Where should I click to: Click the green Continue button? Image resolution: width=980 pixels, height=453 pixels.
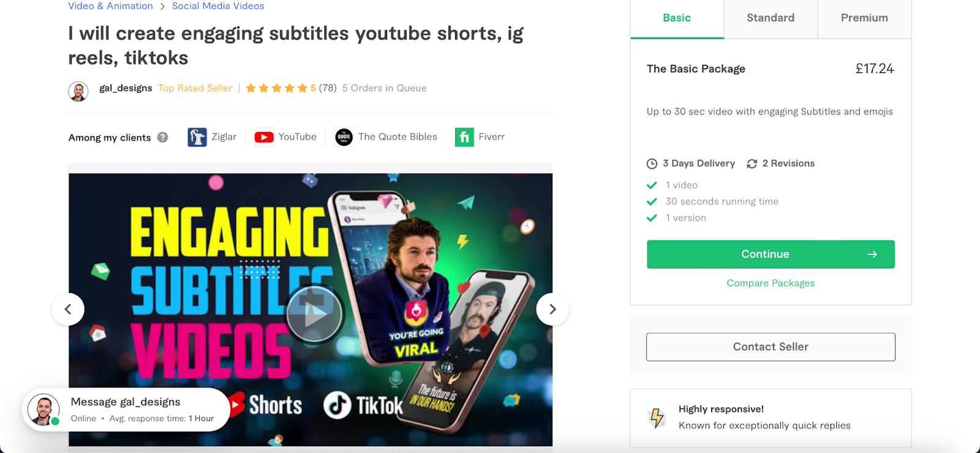click(x=771, y=254)
